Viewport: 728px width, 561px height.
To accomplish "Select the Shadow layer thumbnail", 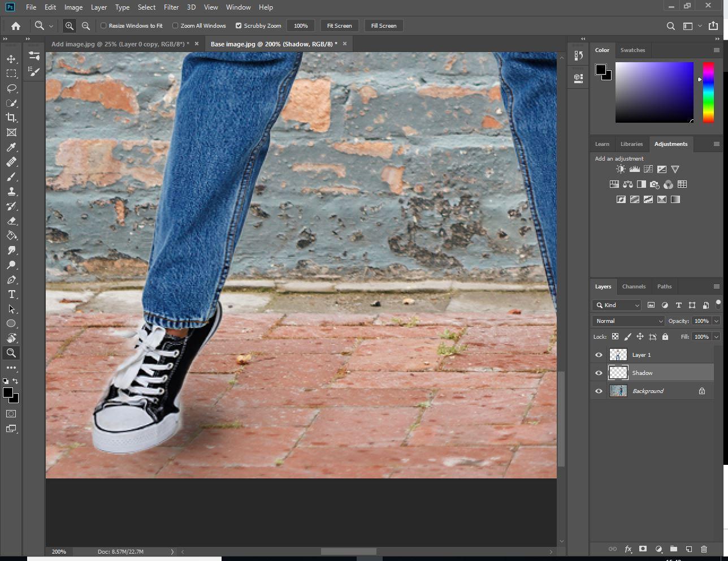I will [x=618, y=373].
